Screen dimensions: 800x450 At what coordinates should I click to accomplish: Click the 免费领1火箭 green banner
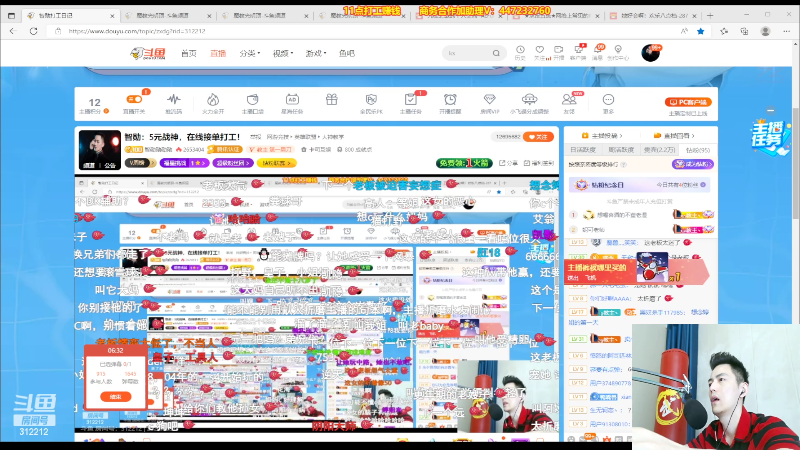click(464, 163)
